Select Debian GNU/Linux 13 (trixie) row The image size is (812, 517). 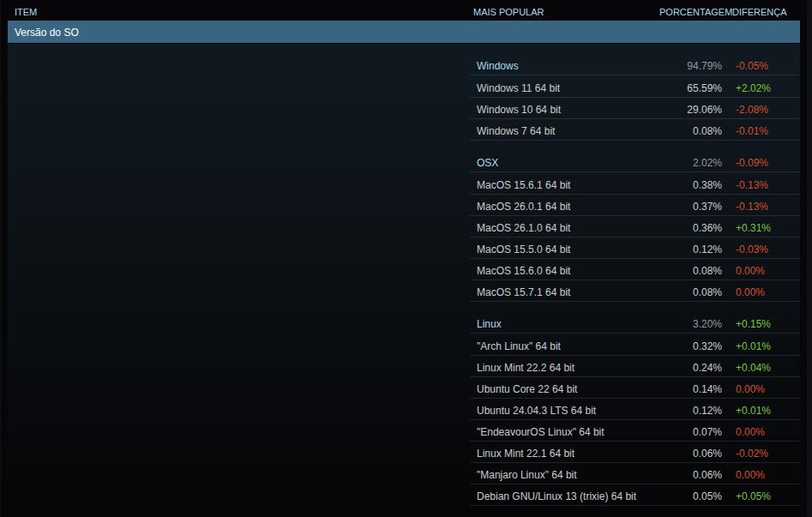[556, 496]
